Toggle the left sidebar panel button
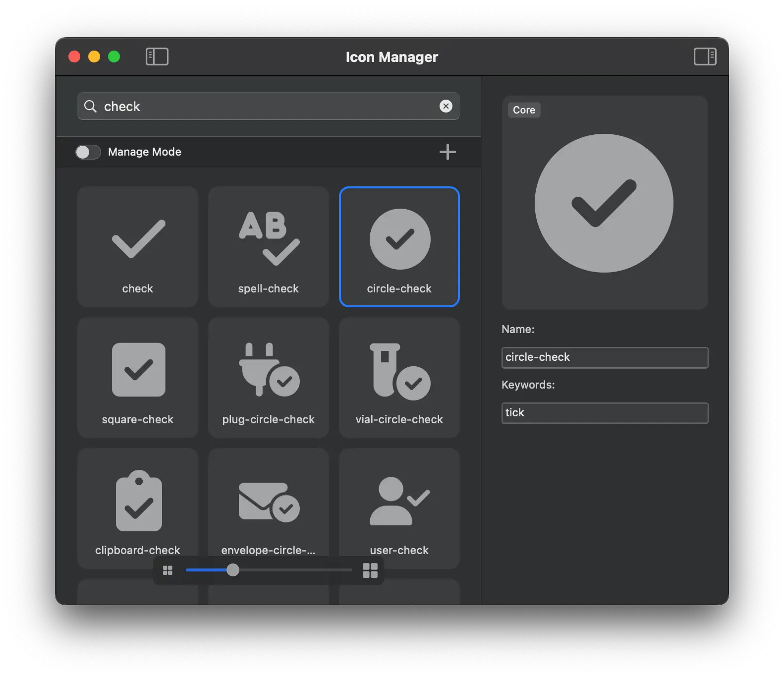 [x=157, y=56]
